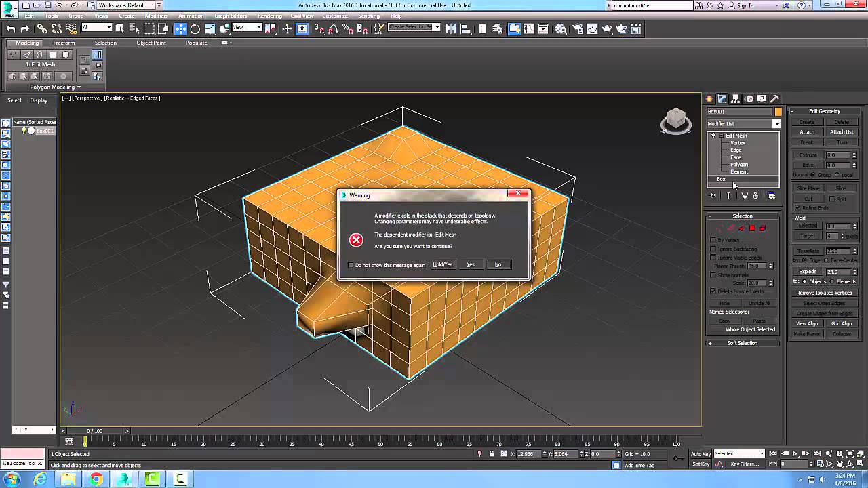The height and width of the screenshot is (488, 868).
Task: Uncheck Delete Isolated Verts
Action: 713,291
